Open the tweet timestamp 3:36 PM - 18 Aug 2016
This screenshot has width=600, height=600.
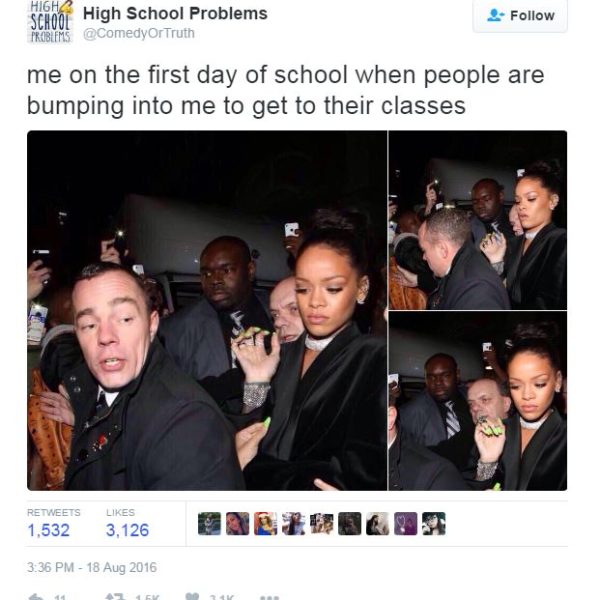[92, 567]
